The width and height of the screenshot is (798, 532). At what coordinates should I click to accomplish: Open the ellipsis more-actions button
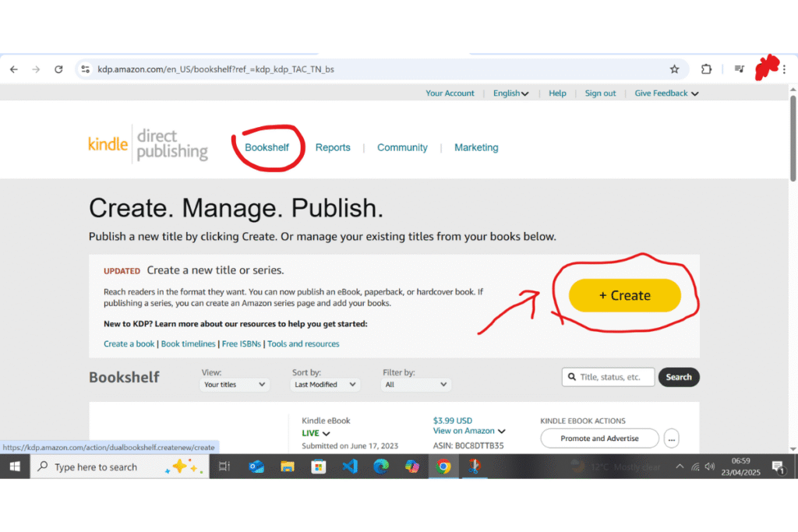[671, 439]
